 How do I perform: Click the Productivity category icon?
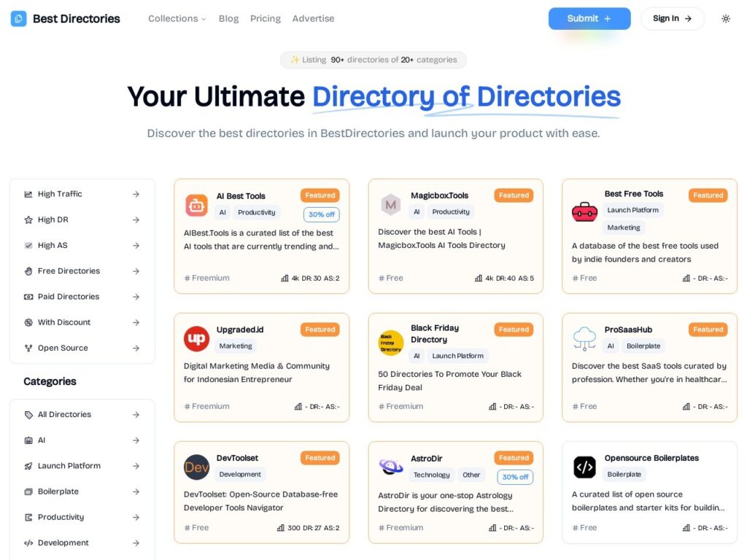28,518
